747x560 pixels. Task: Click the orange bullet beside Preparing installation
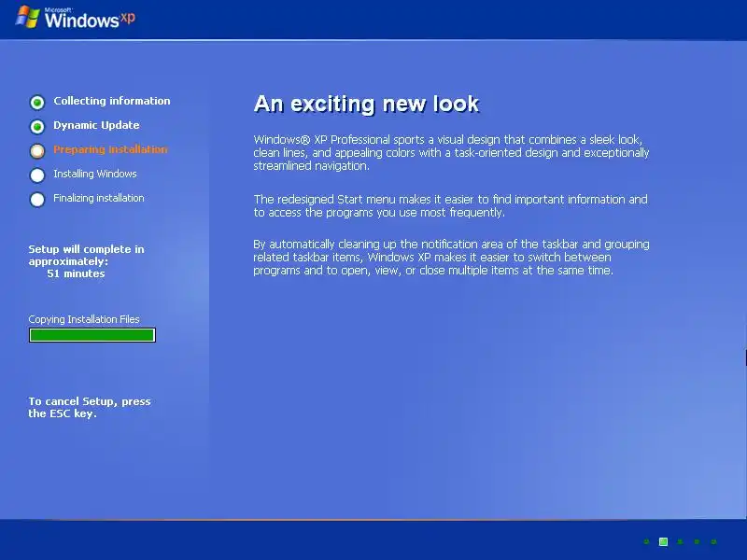point(37,150)
